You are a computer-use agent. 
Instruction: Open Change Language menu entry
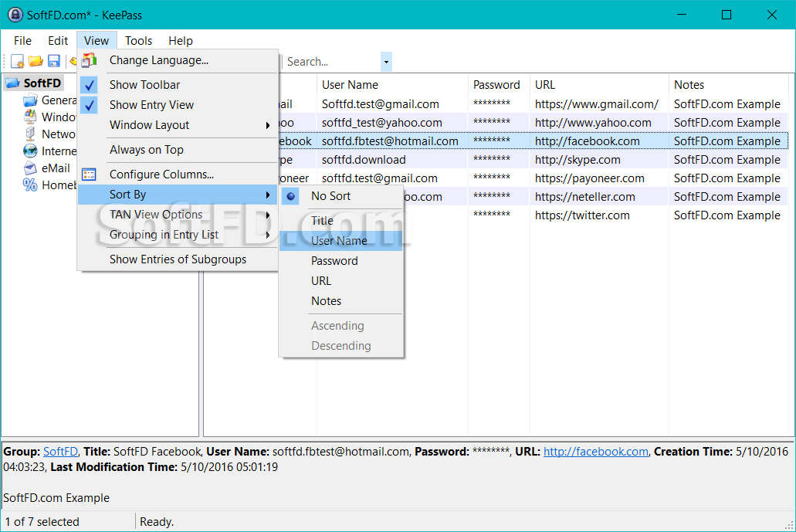coord(178,60)
